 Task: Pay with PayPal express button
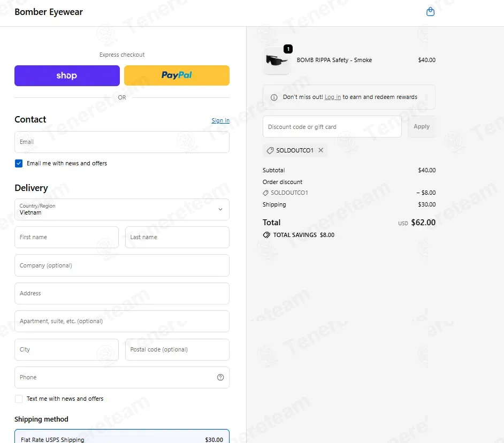click(177, 75)
